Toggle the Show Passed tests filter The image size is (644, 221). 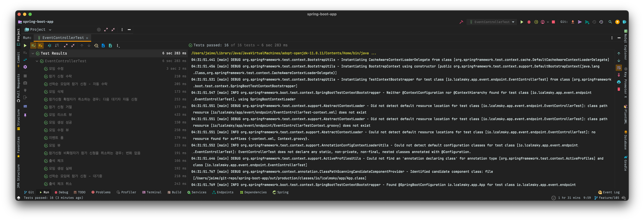33,46
